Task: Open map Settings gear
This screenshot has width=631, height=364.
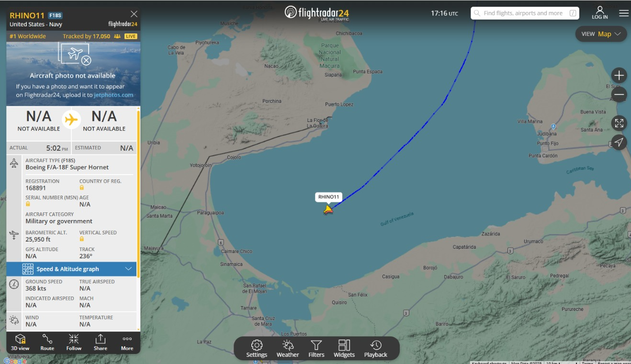Action: [x=257, y=349]
